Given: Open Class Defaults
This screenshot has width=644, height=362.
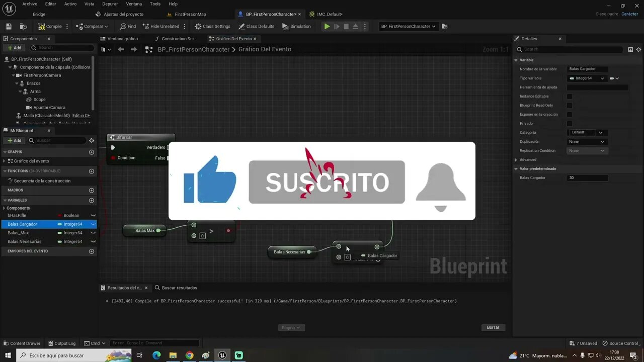Looking at the screenshot, I should point(256,26).
